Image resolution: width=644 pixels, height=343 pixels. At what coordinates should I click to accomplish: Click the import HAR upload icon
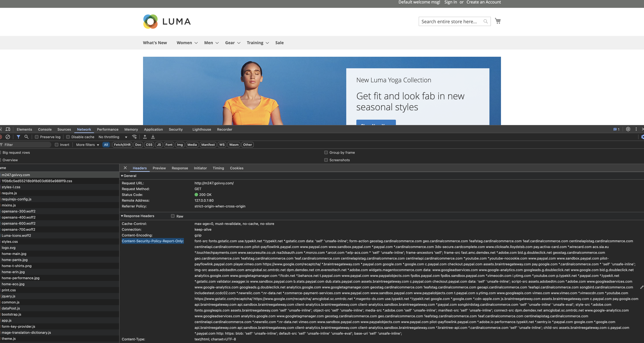pos(145,137)
